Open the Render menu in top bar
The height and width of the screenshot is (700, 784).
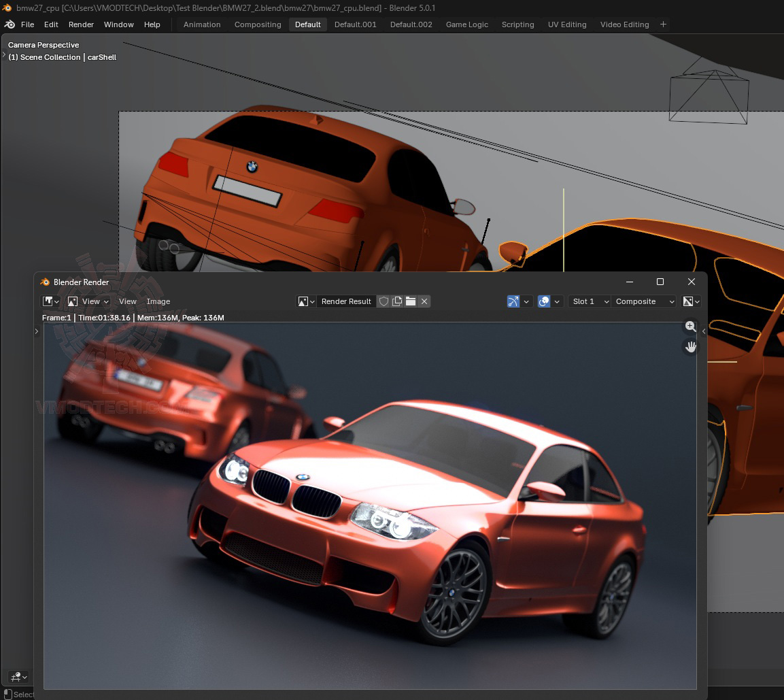click(x=81, y=24)
